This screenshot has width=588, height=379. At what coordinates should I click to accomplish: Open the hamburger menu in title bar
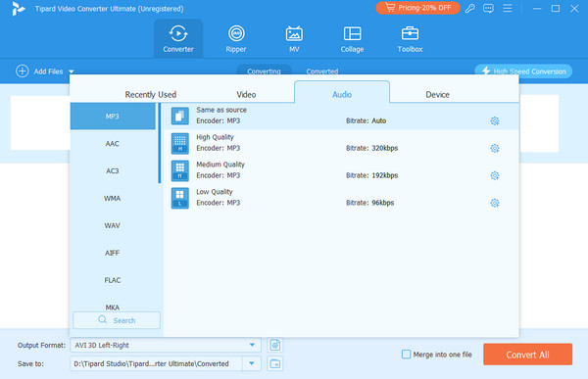pos(508,8)
